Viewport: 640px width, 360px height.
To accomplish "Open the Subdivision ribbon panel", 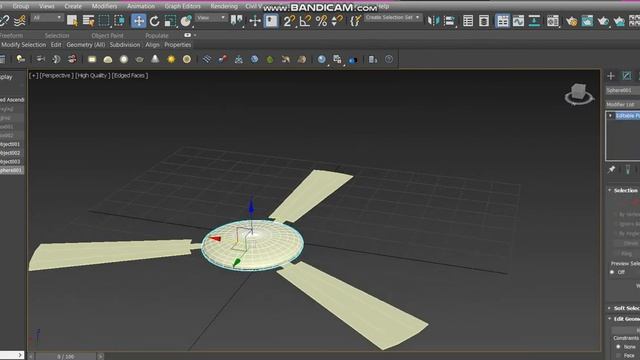I will [124, 44].
